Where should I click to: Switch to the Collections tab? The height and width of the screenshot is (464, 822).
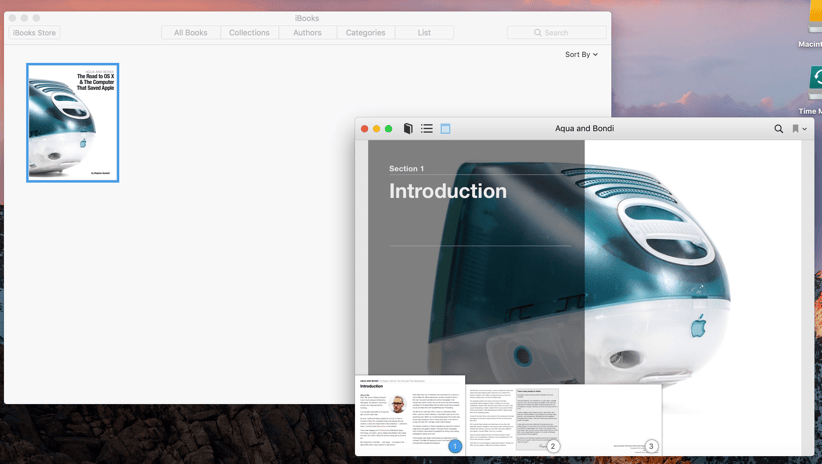coord(249,33)
